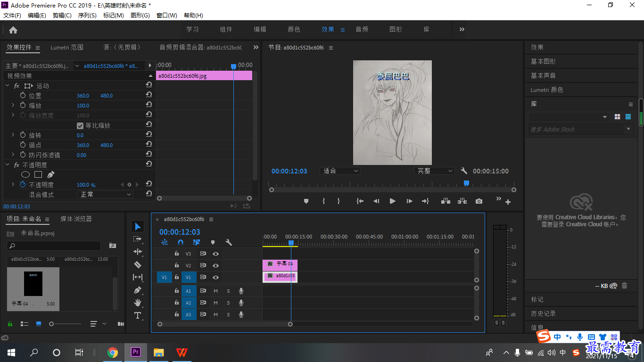Open the History panel
This screenshot has height=362, width=644.
[x=543, y=313]
